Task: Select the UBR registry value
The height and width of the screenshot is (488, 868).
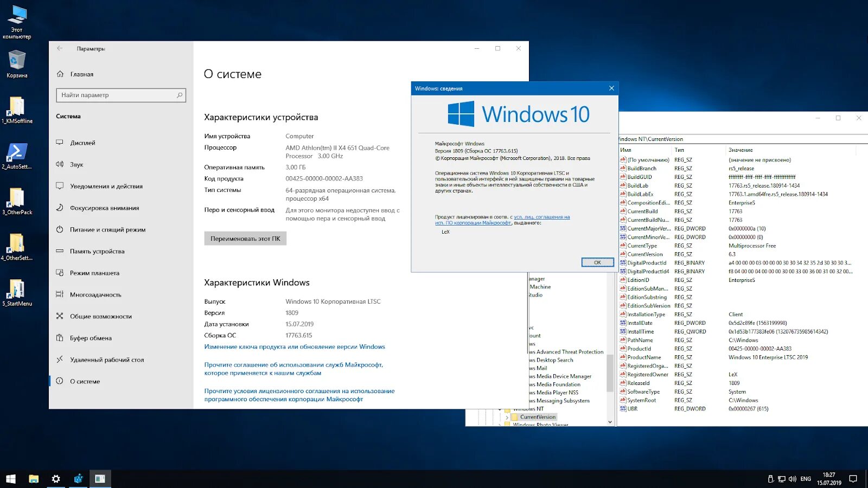Action: pos(633,409)
